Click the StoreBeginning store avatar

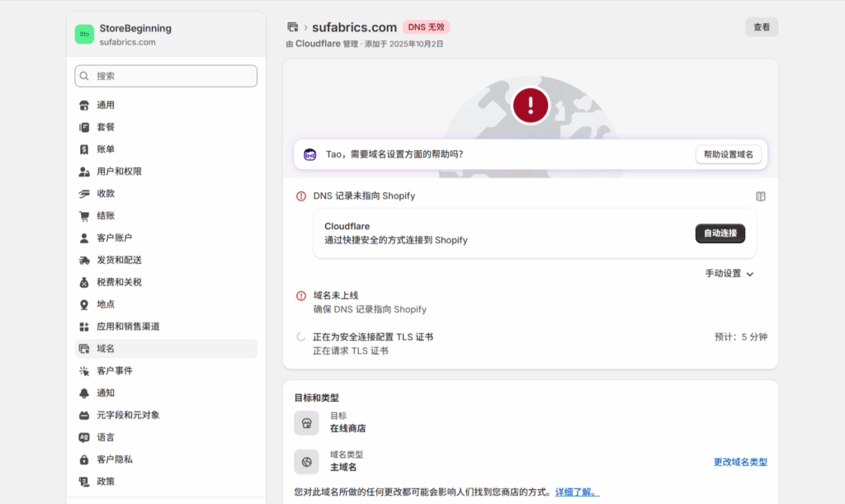84,34
